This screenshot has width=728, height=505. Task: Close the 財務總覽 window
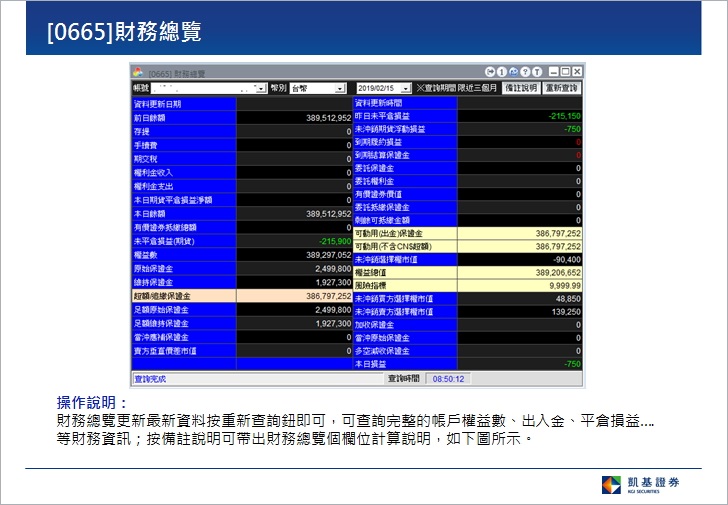click(577, 72)
